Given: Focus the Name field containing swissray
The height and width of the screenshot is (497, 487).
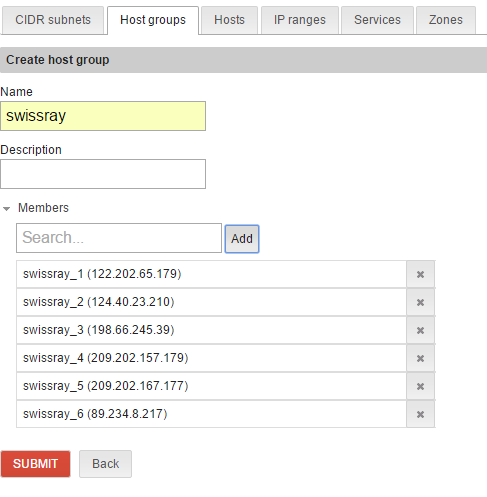Looking at the screenshot, I should point(103,116).
